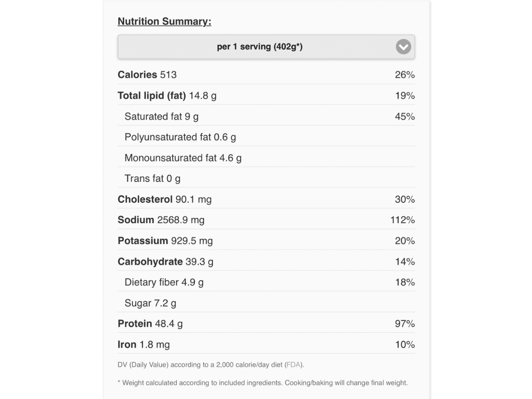Click the Carbohydrate 39.3 g row
The width and height of the screenshot is (532, 399).
coord(165,262)
